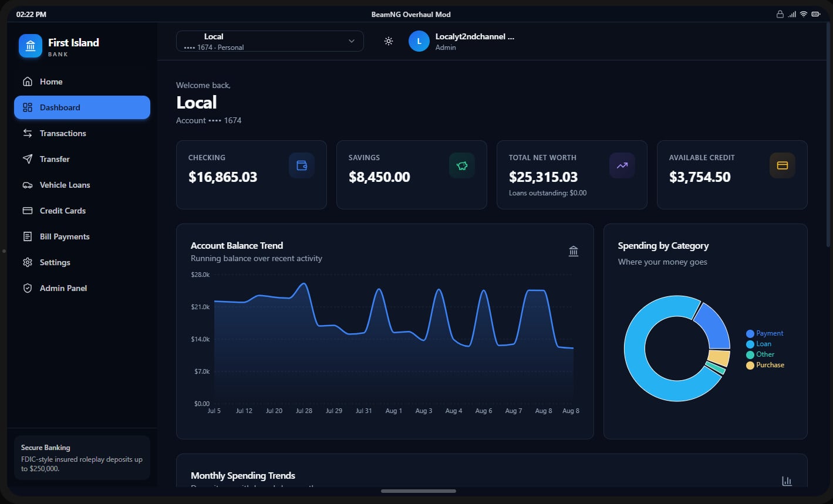This screenshot has width=833, height=504.
Task: Click the light blue Loan donut segment
Action: pos(635,349)
